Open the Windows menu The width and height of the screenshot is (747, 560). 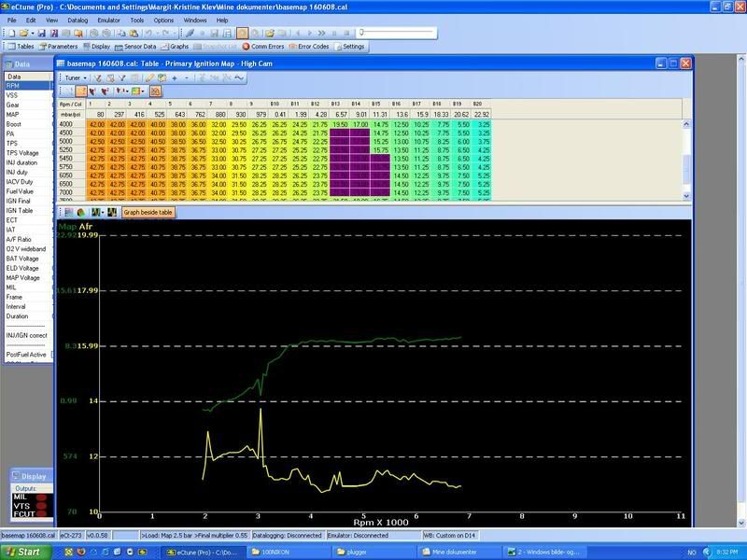tap(195, 20)
